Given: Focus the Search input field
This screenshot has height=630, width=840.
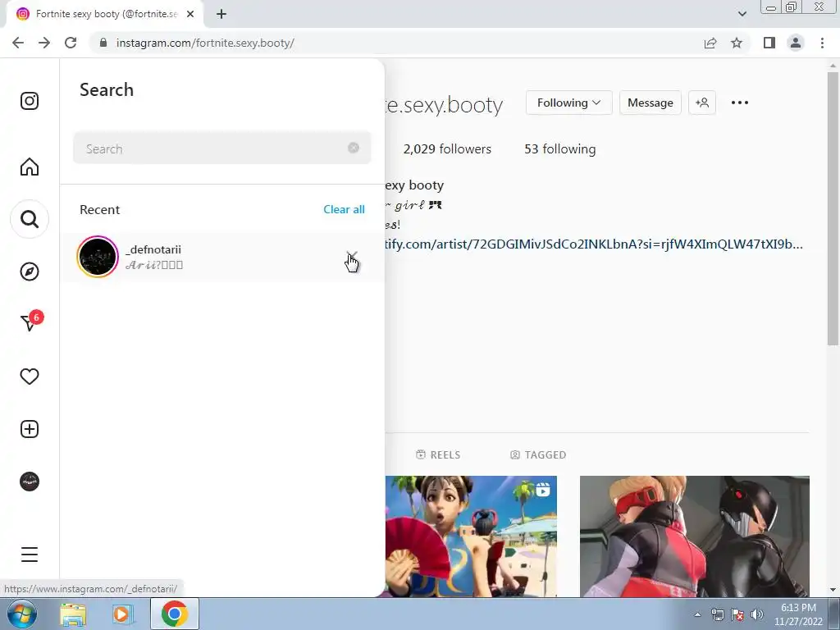Looking at the screenshot, I should click(x=221, y=148).
